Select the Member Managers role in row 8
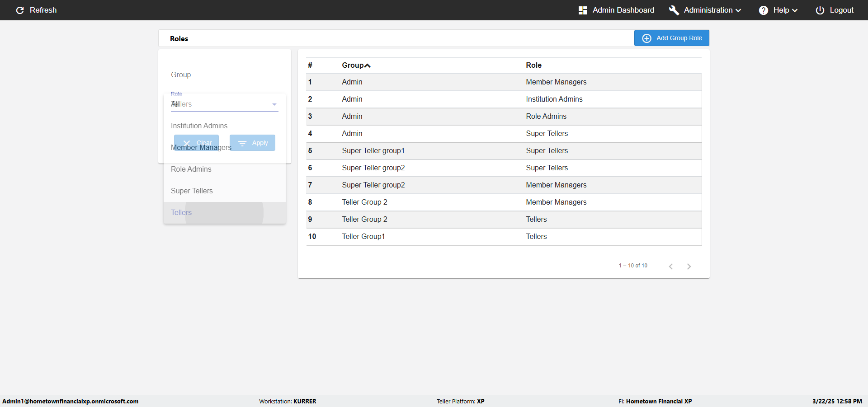 point(556,202)
